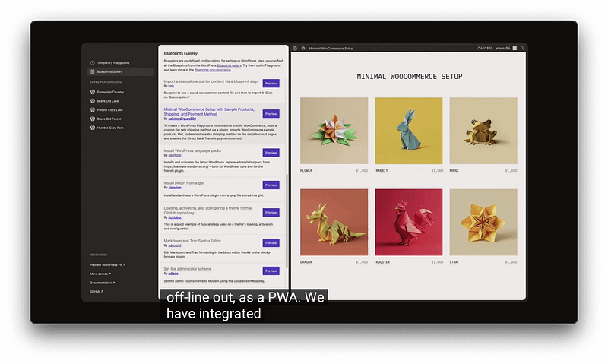Screen dimensions: 608x364
Task: Open the GitHub resource link
Action: point(97,292)
